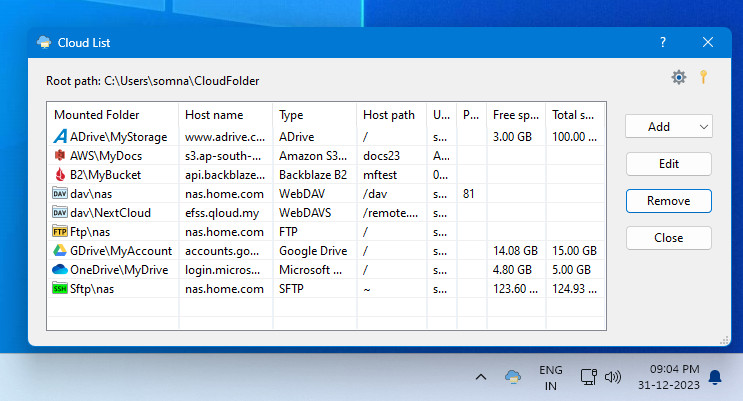Open settings via the gear icon
This screenshot has width=743, height=401.
pos(679,77)
